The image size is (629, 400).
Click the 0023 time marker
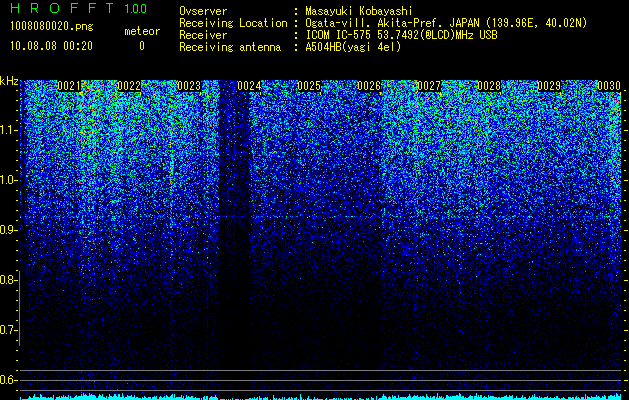click(x=189, y=86)
